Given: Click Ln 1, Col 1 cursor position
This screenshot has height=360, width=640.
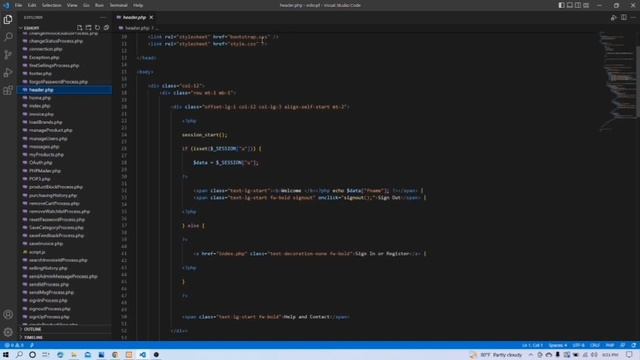Looking at the screenshot, I should tap(532, 345).
